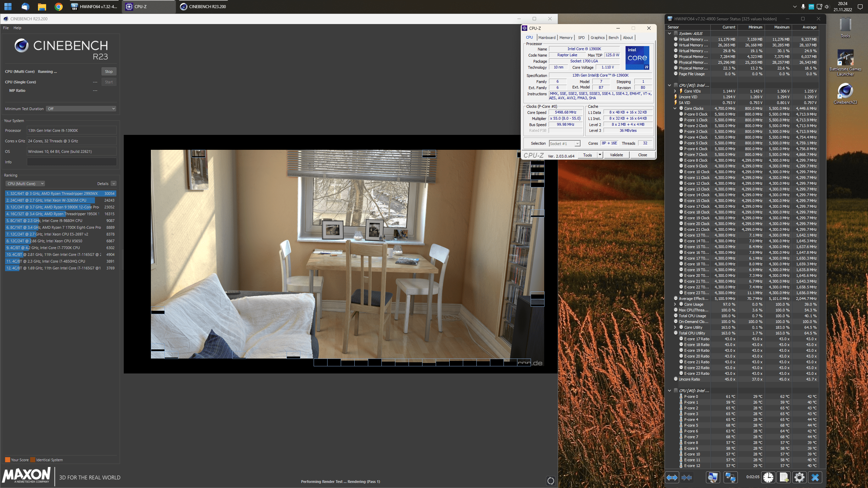This screenshot has width=868, height=488.
Task: Switch to CPU-Z Mainboard tab
Action: pos(547,38)
